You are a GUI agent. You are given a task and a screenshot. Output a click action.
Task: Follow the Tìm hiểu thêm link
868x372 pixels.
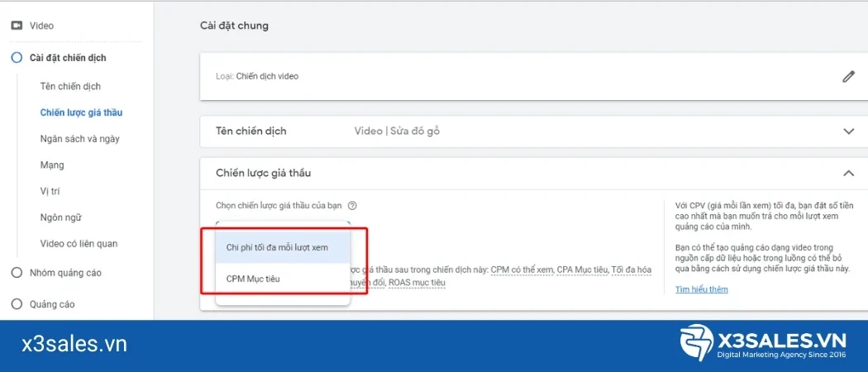pos(701,289)
